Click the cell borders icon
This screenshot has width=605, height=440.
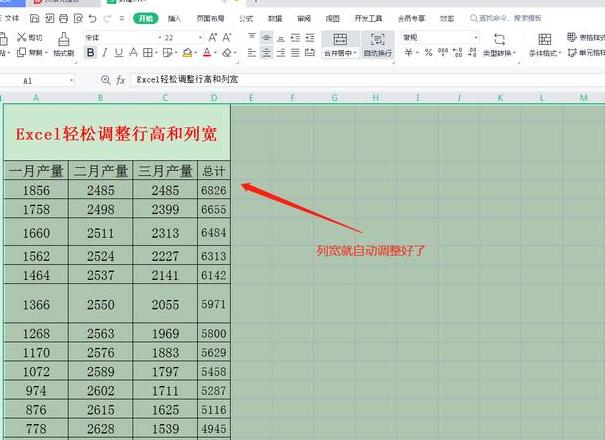[147, 52]
